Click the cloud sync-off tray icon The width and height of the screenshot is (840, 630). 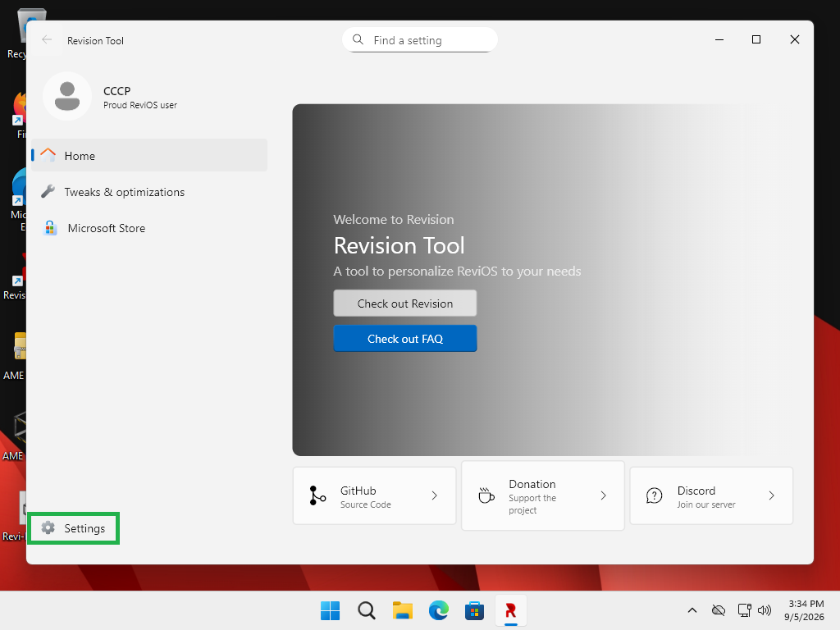[x=719, y=610]
